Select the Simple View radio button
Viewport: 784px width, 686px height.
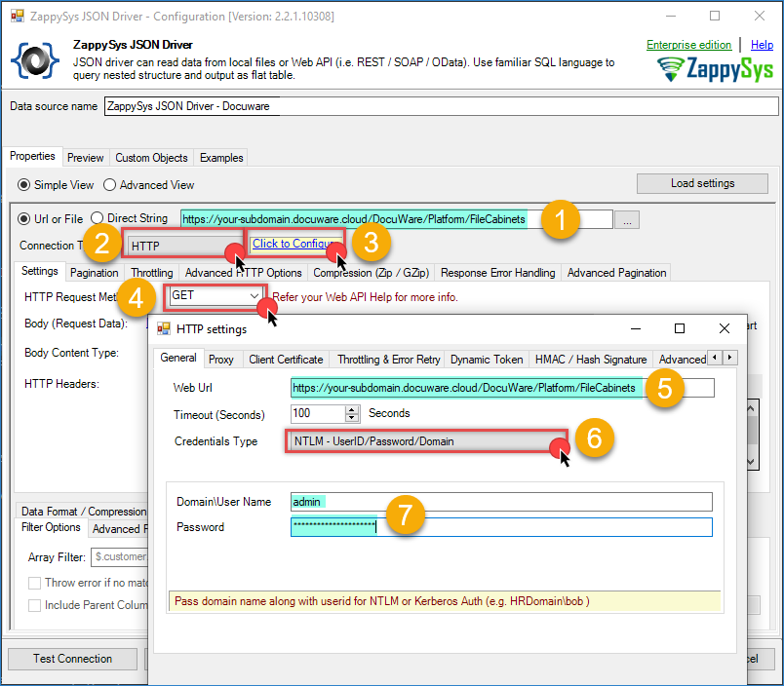click(25, 185)
